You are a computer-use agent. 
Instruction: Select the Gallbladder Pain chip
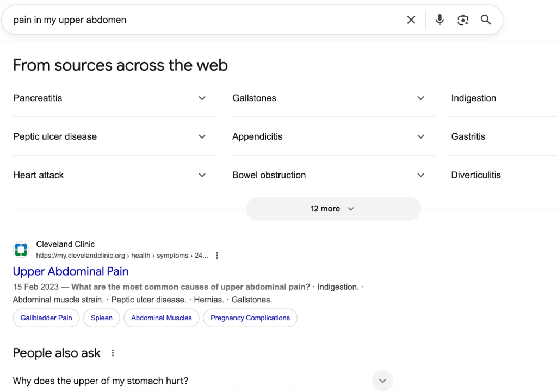tap(46, 318)
